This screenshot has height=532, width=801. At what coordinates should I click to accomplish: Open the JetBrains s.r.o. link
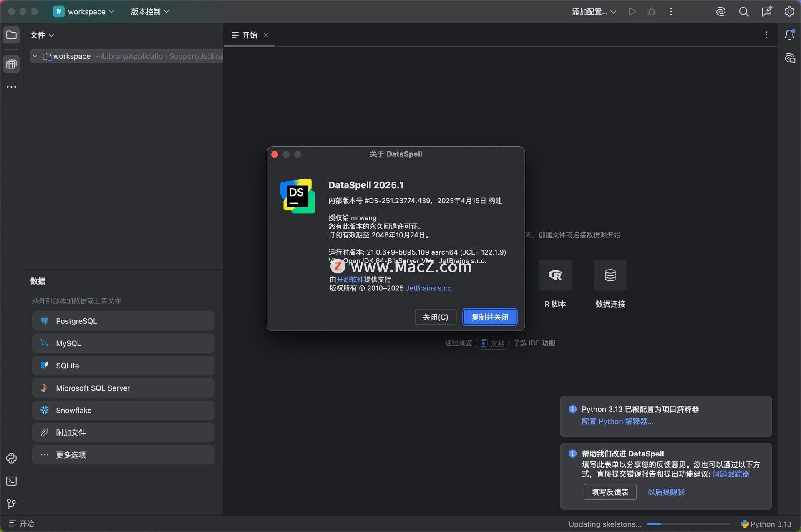[429, 288]
